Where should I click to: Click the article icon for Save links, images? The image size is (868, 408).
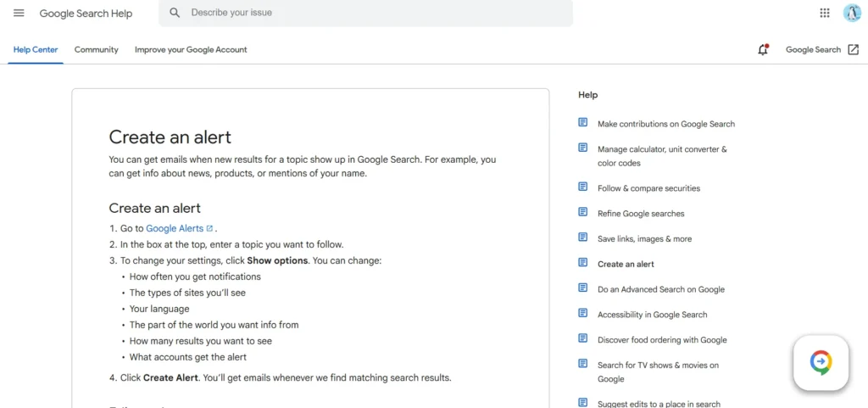click(x=583, y=237)
